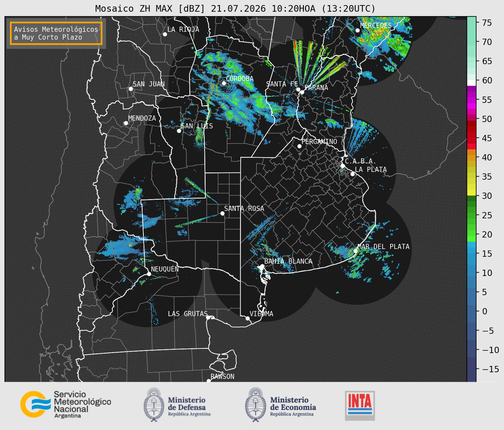Click the LAS GRUTAS city label
This screenshot has height=430, width=504.
188,314
